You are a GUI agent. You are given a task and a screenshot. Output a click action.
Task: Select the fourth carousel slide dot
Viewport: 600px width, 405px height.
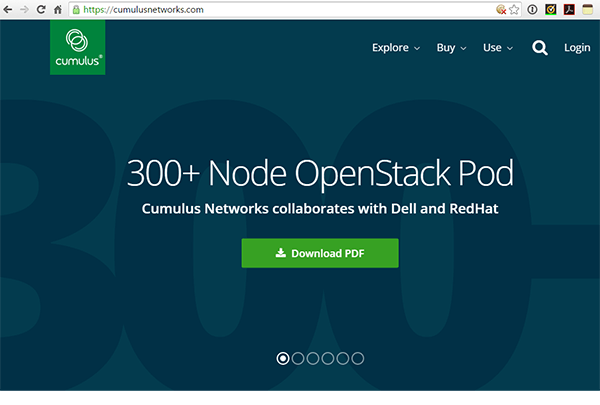328,358
